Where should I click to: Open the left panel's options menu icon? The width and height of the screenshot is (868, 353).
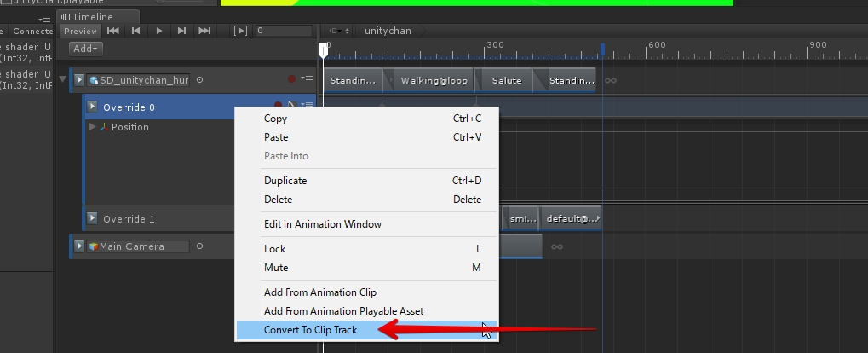[x=44, y=20]
